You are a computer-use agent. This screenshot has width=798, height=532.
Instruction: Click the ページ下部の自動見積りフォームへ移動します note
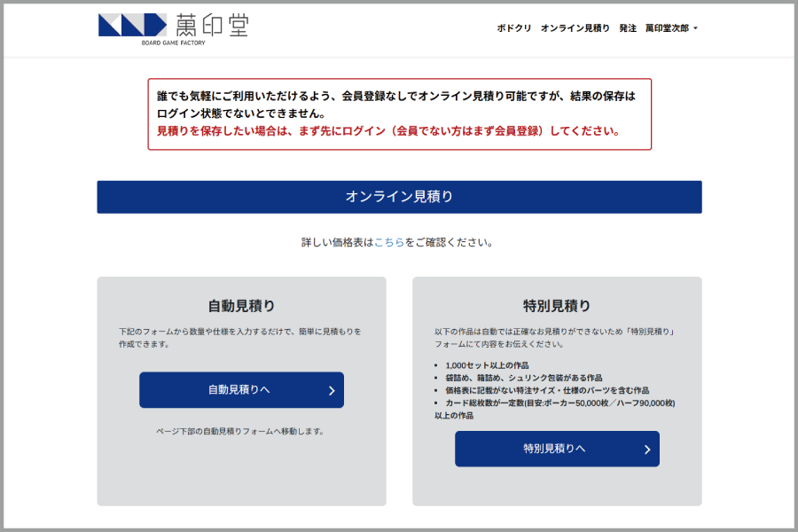click(x=240, y=432)
